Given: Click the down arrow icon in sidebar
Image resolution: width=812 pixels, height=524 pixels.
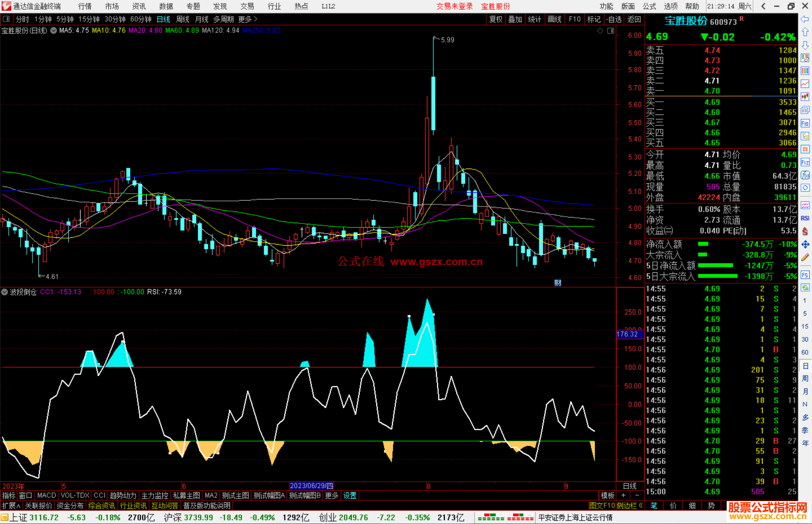Looking at the screenshot, I should (805, 45).
